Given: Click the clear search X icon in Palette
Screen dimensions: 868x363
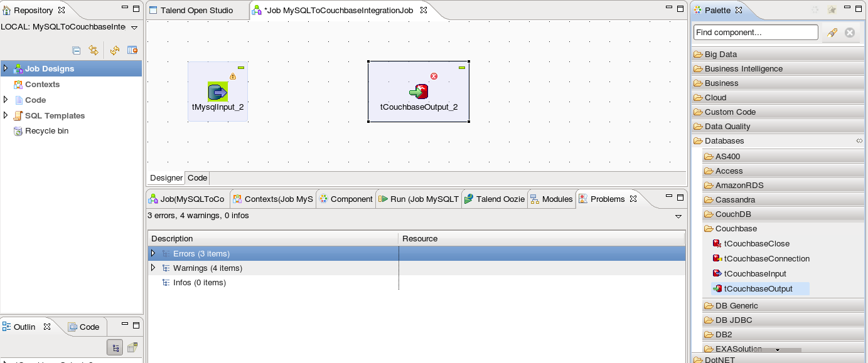Looking at the screenshot, I should [850, 33].
